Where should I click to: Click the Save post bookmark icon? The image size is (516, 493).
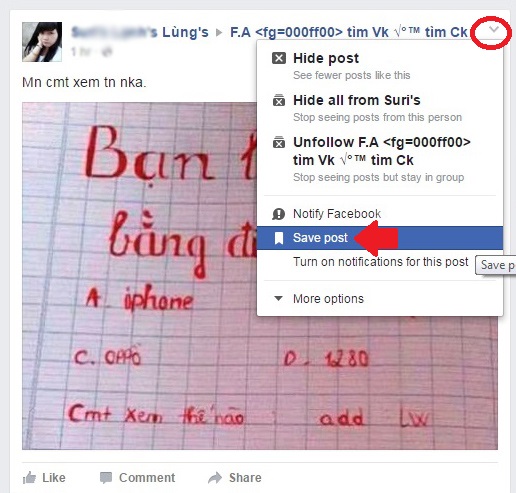pyautogui.click(x=279, y=238)
